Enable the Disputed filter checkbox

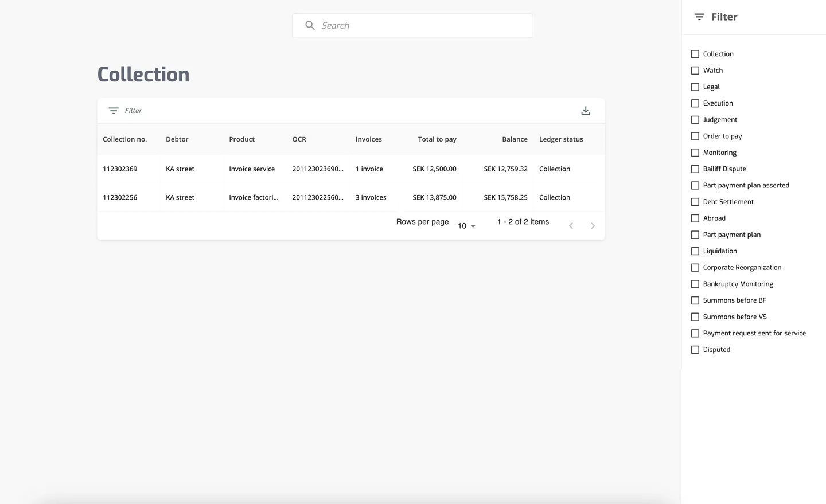click(695, 350)
